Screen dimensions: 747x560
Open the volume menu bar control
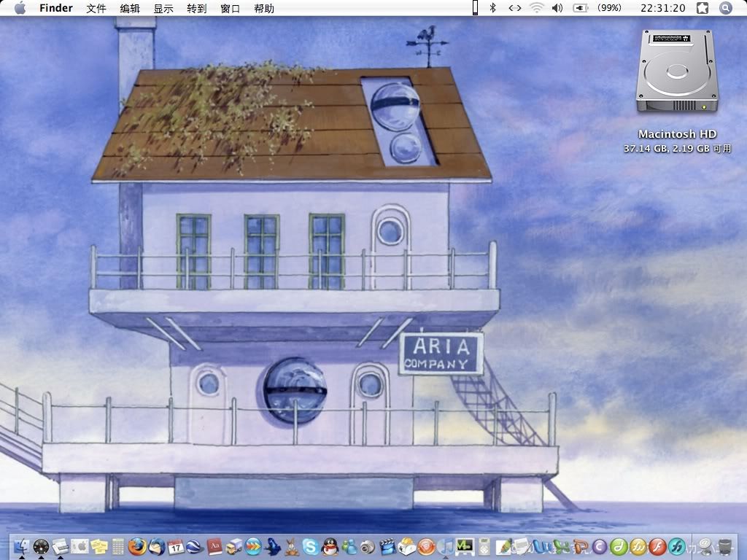[557, 7]
